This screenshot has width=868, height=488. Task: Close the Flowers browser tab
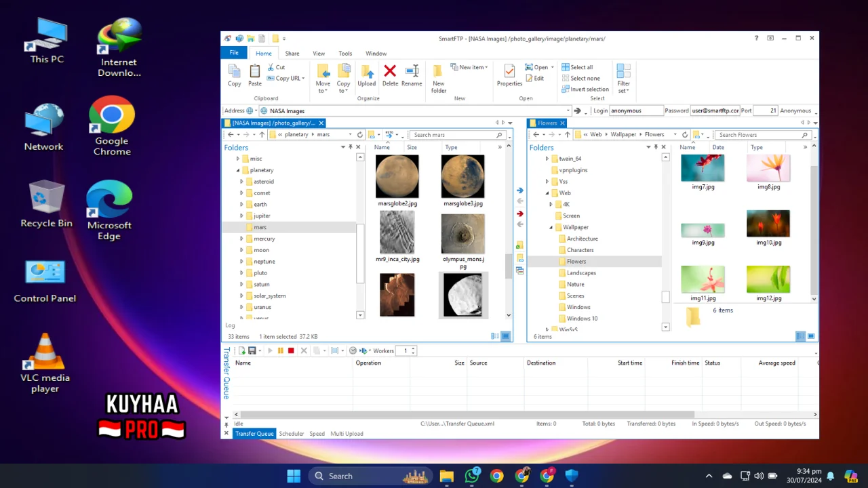click(562, 123)
